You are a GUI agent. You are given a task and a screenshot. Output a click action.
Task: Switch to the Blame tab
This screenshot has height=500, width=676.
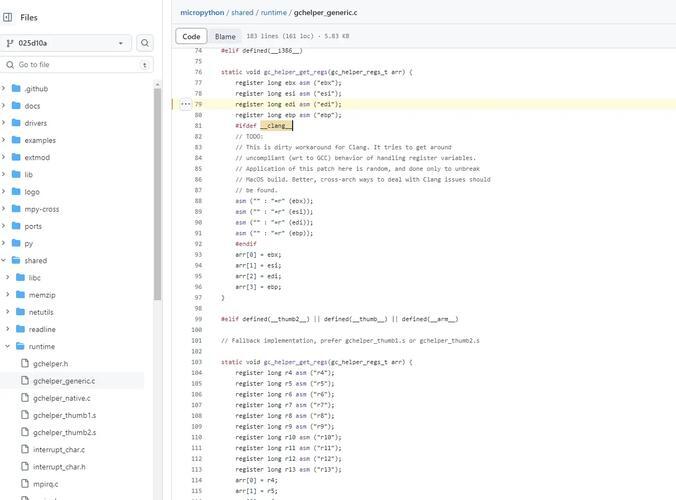tap(225, 37)
